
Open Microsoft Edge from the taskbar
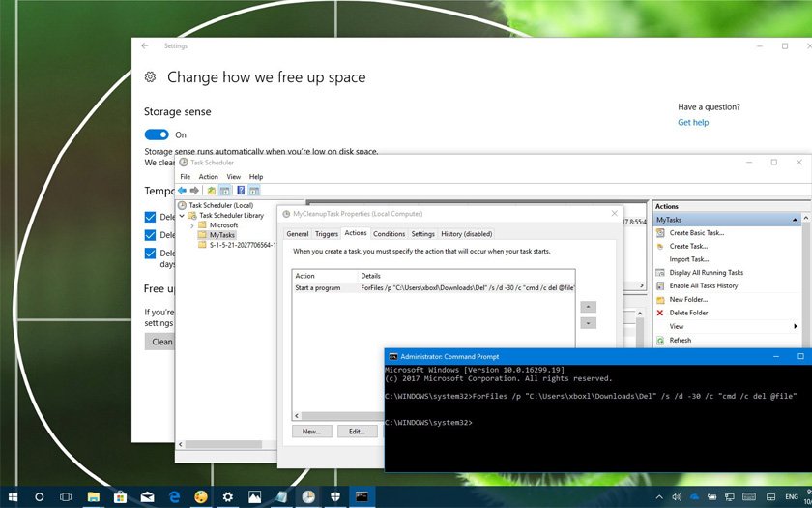point(174,496)
